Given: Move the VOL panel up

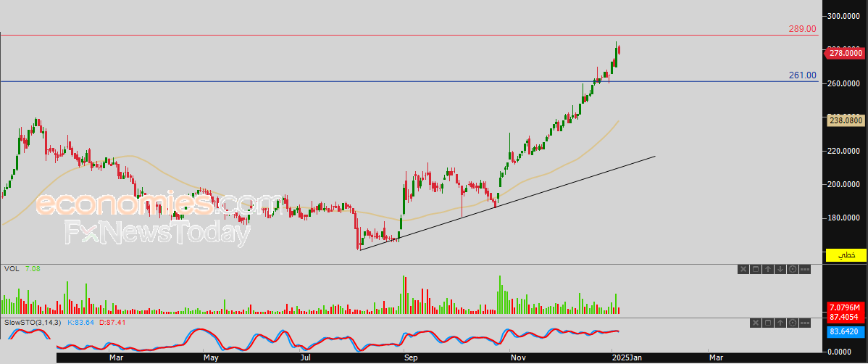Looking at the screenshot, I should pyautogui.click(x=768, y=269).
